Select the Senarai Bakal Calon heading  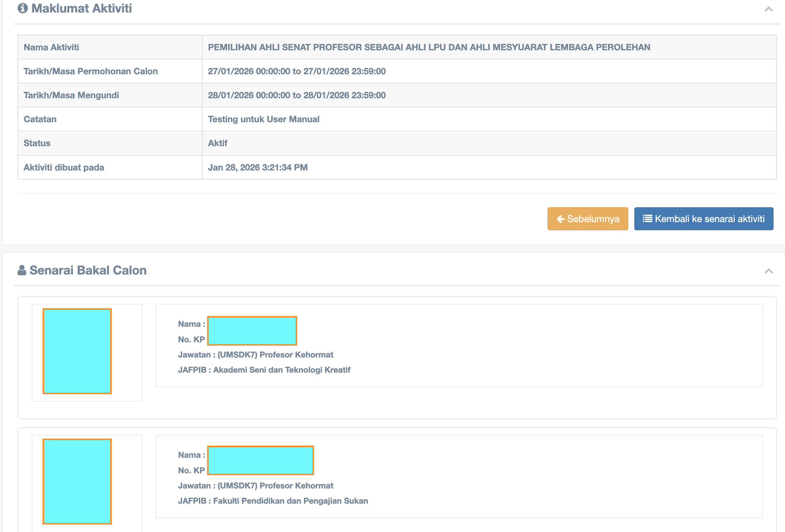pyautogui.click(x=88, y=270)
